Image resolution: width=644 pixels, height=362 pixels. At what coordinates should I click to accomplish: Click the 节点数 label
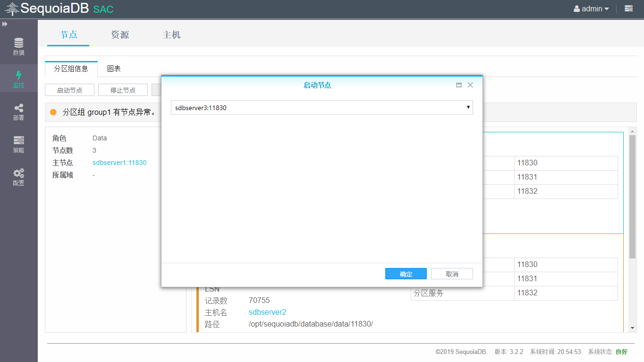[x=63, y=150]
